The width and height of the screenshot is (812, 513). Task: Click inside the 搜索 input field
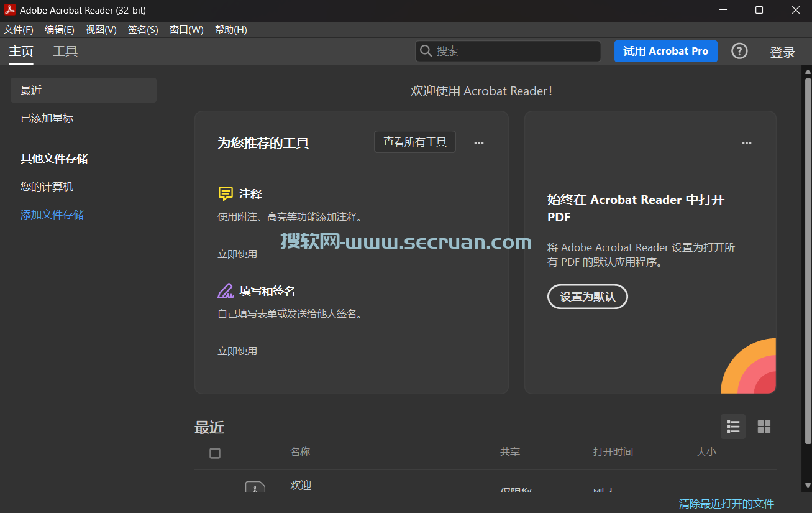pos(508,51)
